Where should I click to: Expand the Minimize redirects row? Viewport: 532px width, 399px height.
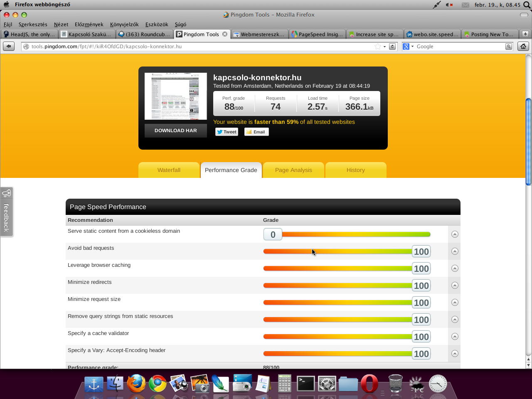(455, 286)
